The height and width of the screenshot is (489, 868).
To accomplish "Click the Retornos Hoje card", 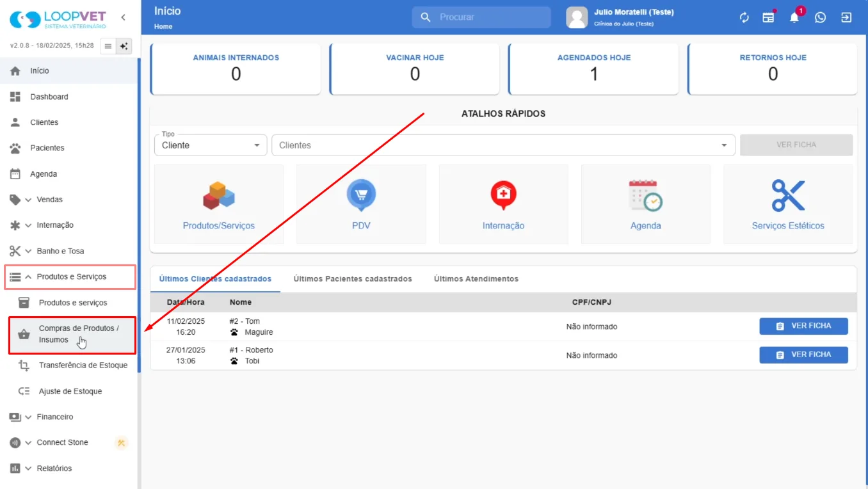I will click(x=773, y=69).
